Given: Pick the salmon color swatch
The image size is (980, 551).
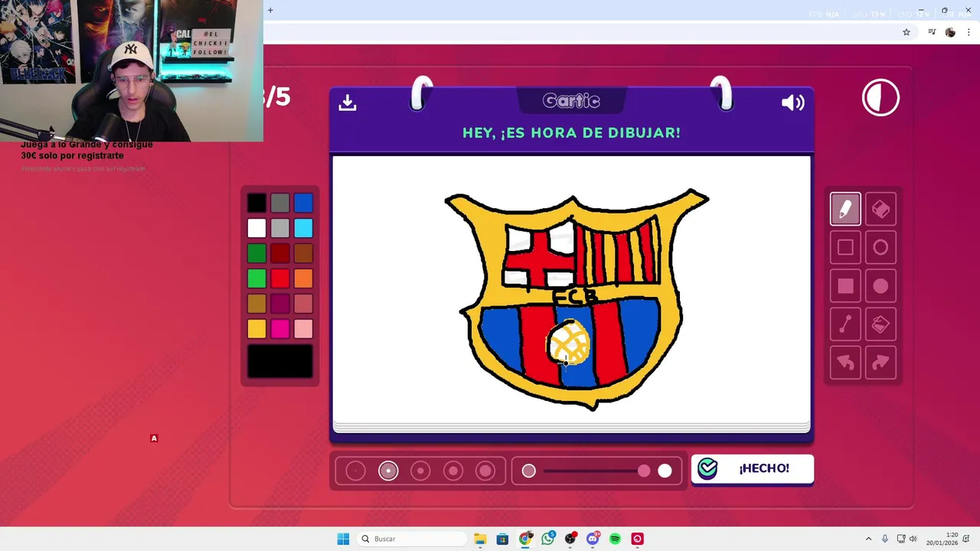Looking at the screenshot, I should click(x=303, y=304).
